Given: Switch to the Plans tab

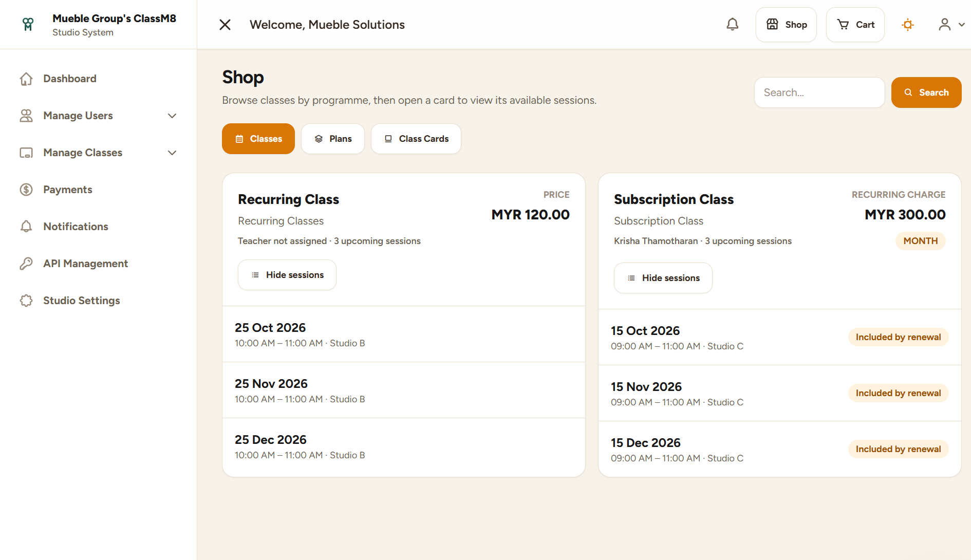Looking at the screenshot, I should coord(333,139).
